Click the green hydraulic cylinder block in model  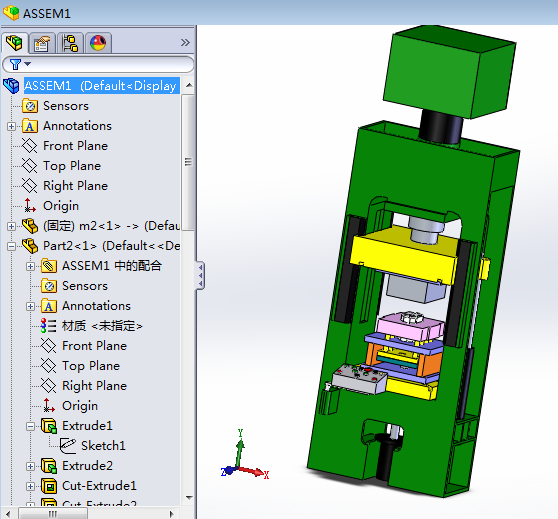click(x=449, y=71)
